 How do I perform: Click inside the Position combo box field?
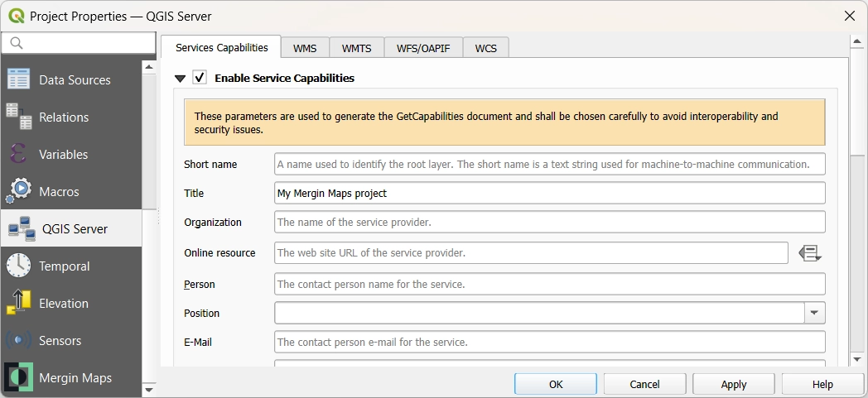pyautogui.click(x=539, y=313)
